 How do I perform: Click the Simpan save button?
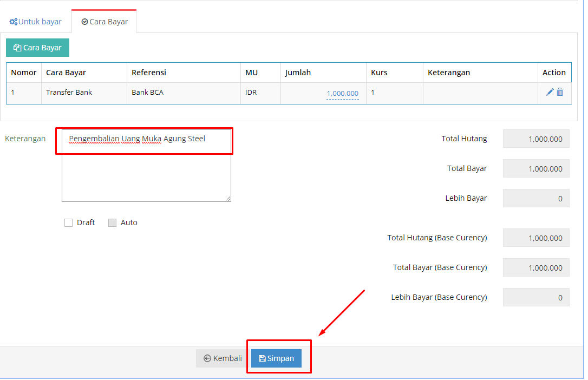pyautogui.click(x=276, y=358)
